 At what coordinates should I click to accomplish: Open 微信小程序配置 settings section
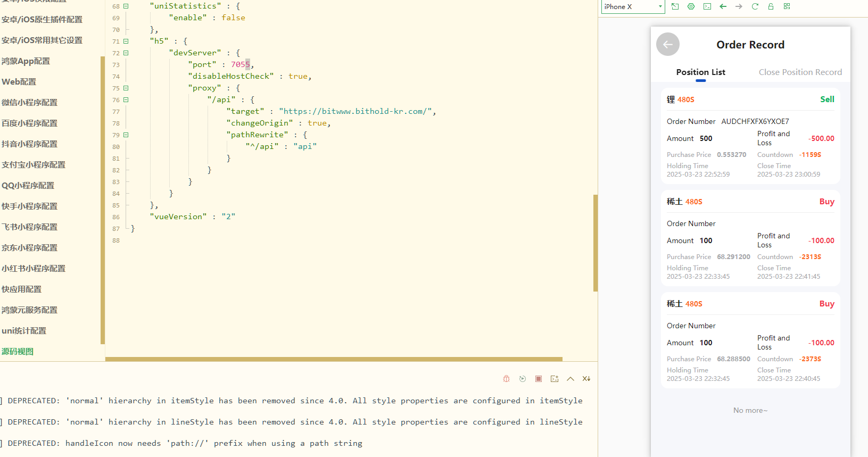29,103
